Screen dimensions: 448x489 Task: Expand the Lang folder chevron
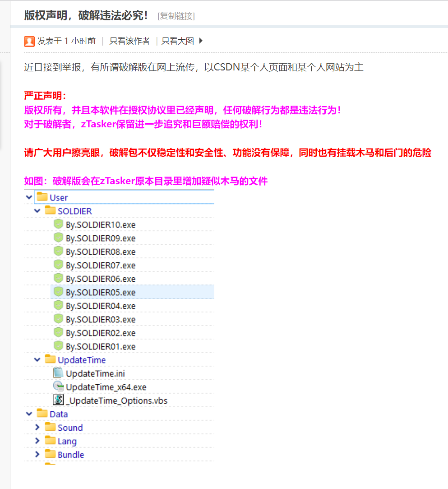37,441
